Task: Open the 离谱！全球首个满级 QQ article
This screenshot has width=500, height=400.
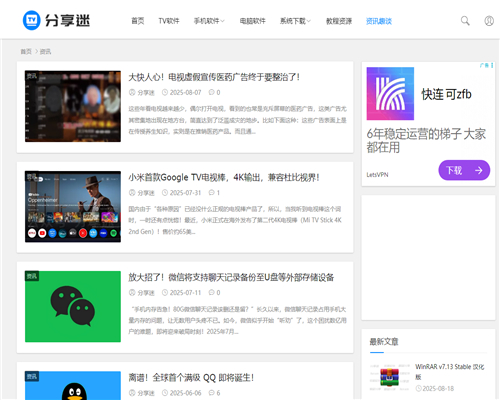Action: [x=191, y=378]
